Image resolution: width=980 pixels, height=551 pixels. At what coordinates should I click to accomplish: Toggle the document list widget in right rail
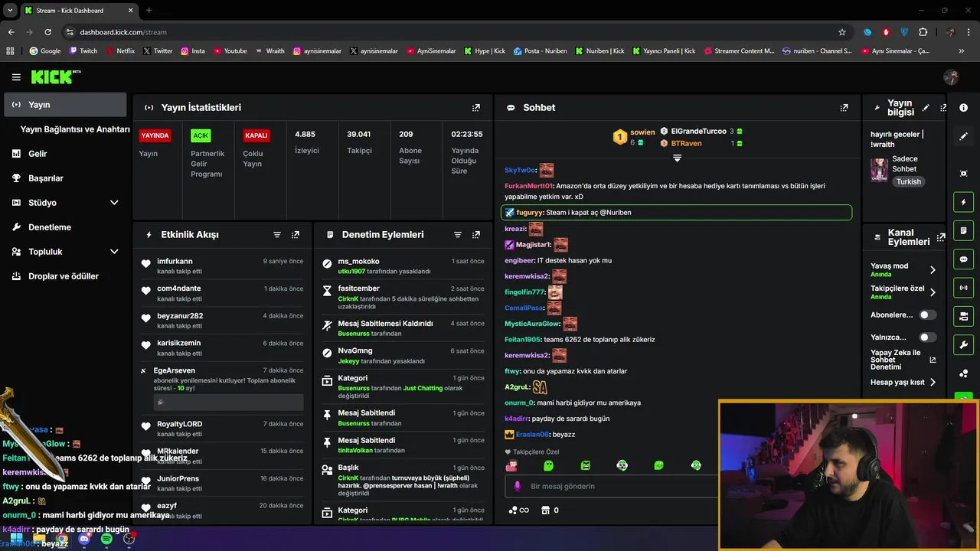(x=964, y=230)
